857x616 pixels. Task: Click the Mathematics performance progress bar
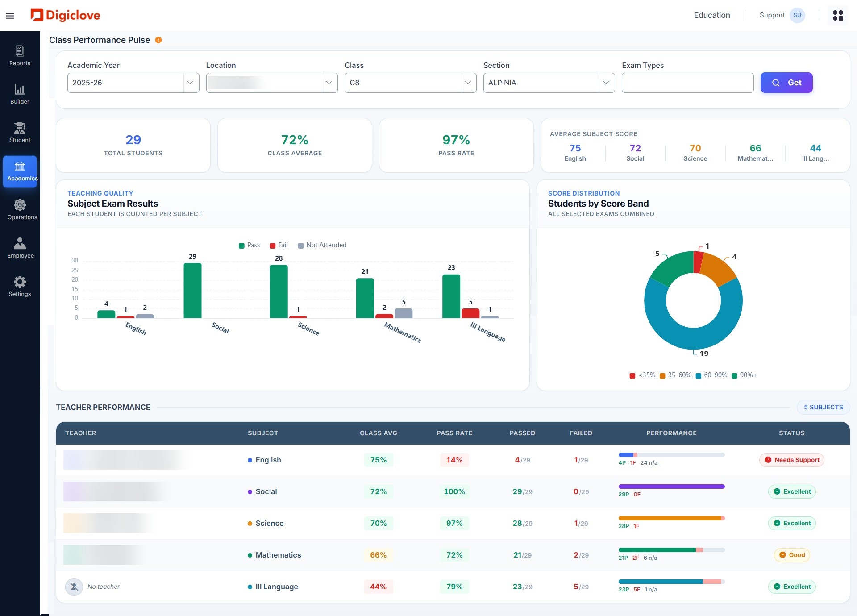point(671,550)
